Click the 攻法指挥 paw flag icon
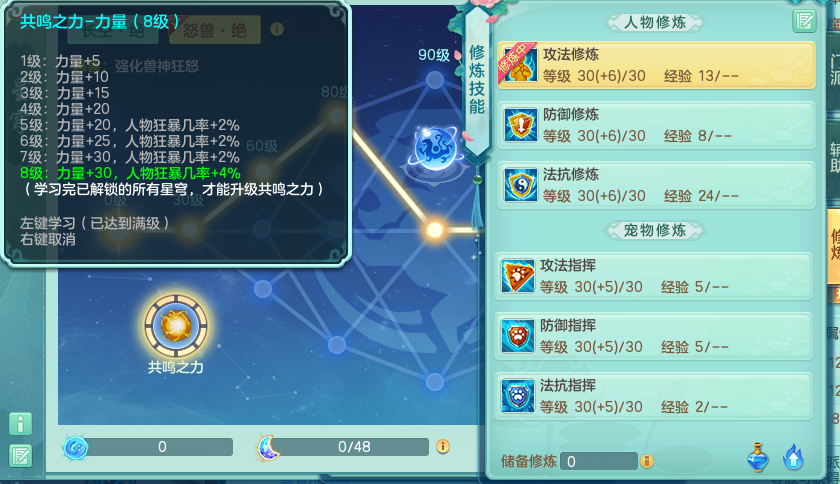The width and height of the screenshot is (840, 484). (x=518, y=276)
